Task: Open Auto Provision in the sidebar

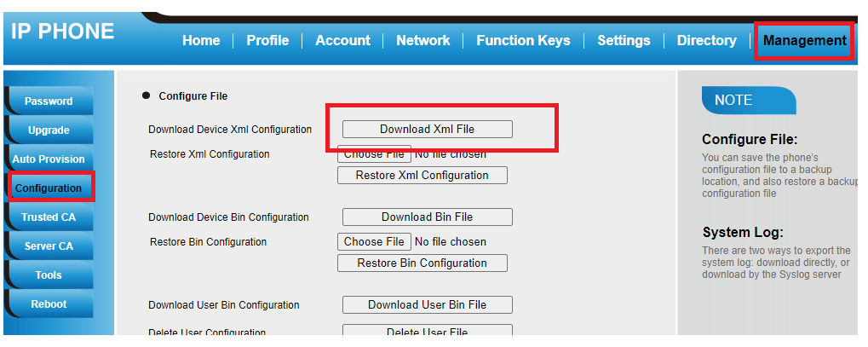Action: 49,159
